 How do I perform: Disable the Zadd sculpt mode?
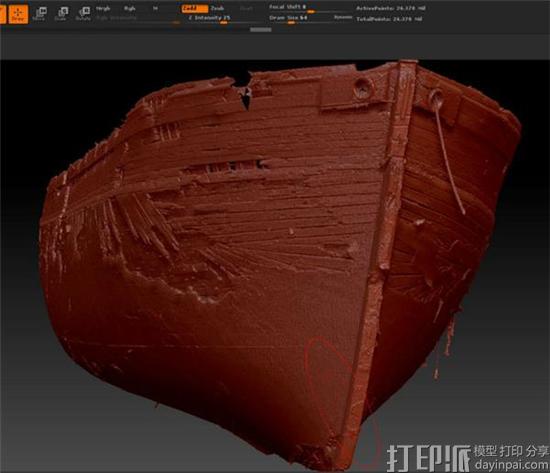(x=194, y=8)
